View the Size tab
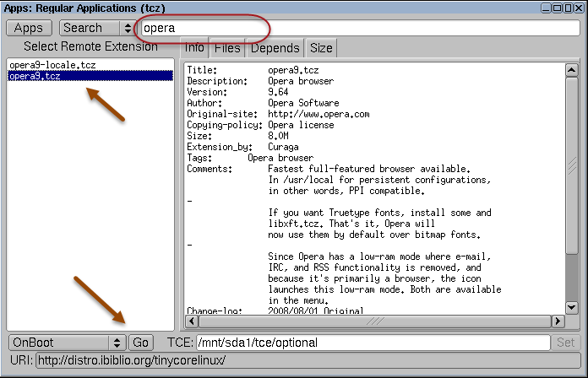This screenshot has width=588, height=378. pyautogui.click(x=321, y=48)
